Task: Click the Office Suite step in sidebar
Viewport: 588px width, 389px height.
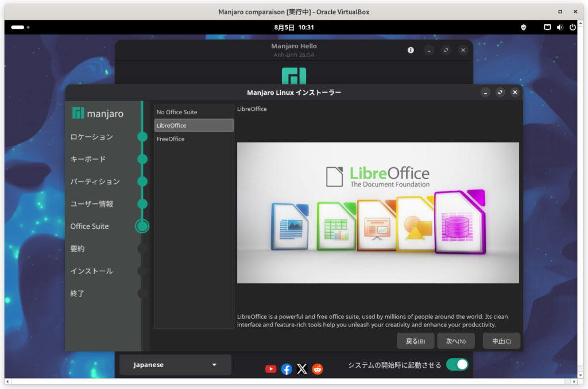Action: tap(90, 226)
